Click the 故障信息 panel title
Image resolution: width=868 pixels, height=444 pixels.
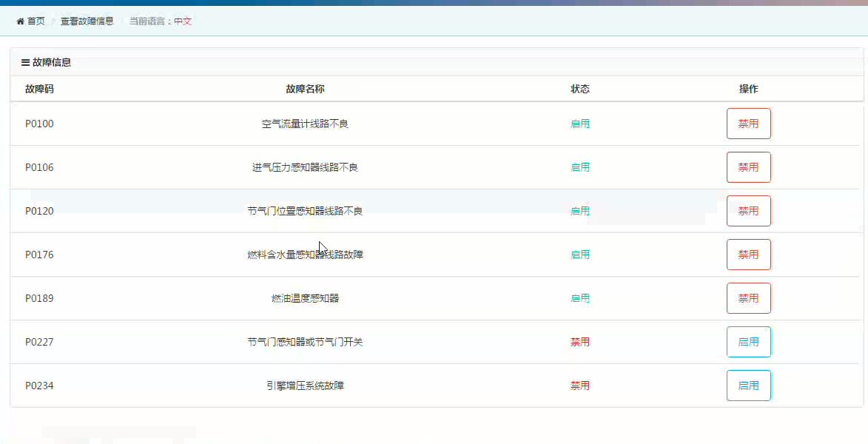pyautogui.click(x=52, y=63)
